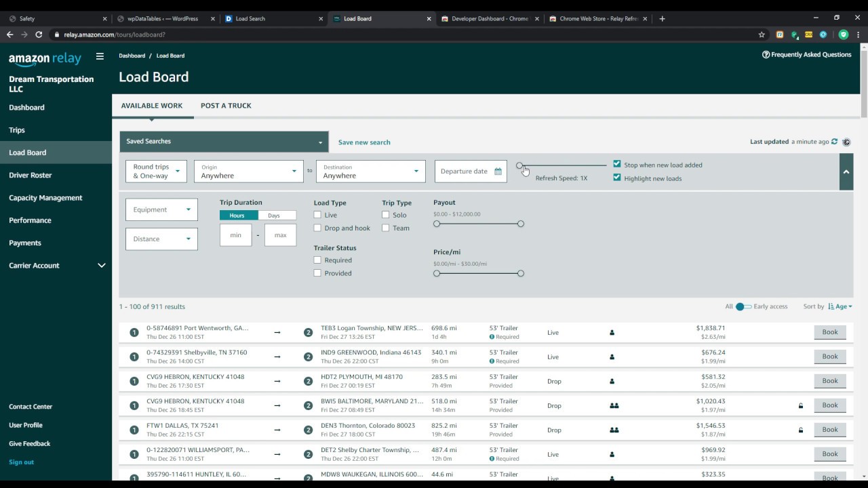The height and width of the screenshot is (488, 868).
Task: Open the Departure date calendar icon
Action: tap(498, 171)
